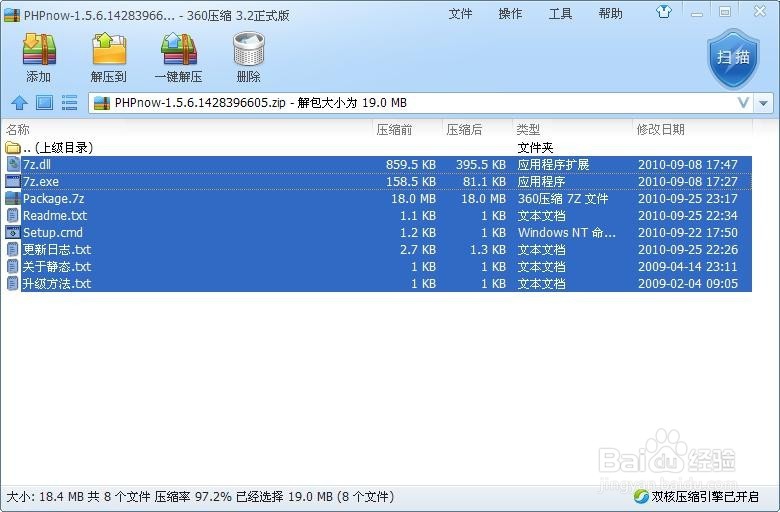780x512 pixels.
Task: Click the 2009-02-04 09:05 date cell
Action: pyautogui.click(x=688, y=284)
